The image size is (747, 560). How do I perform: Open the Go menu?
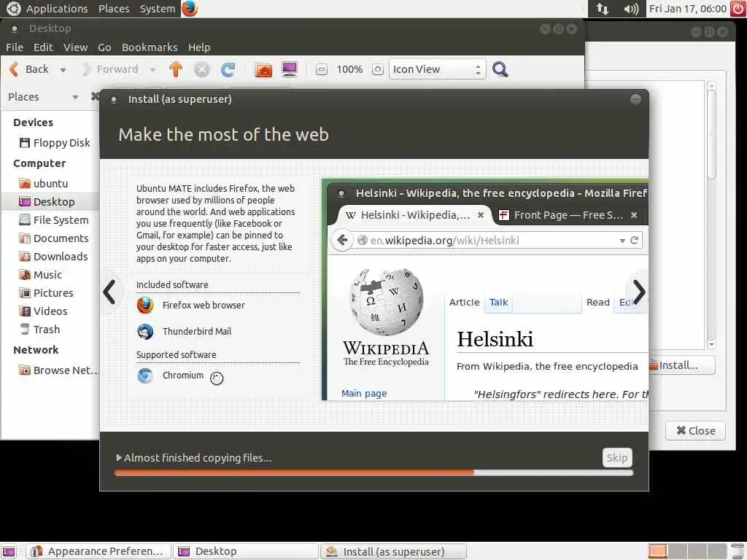click(x=104, y=47)
